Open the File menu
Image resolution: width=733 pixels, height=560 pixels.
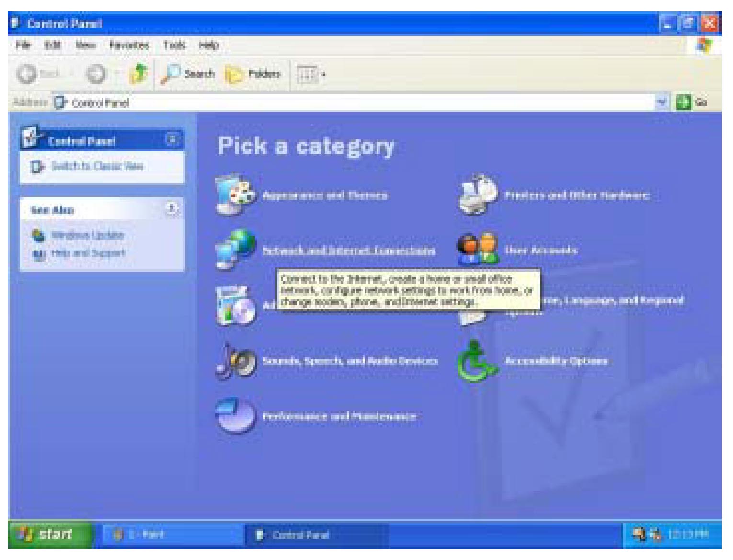coord(23,45)
